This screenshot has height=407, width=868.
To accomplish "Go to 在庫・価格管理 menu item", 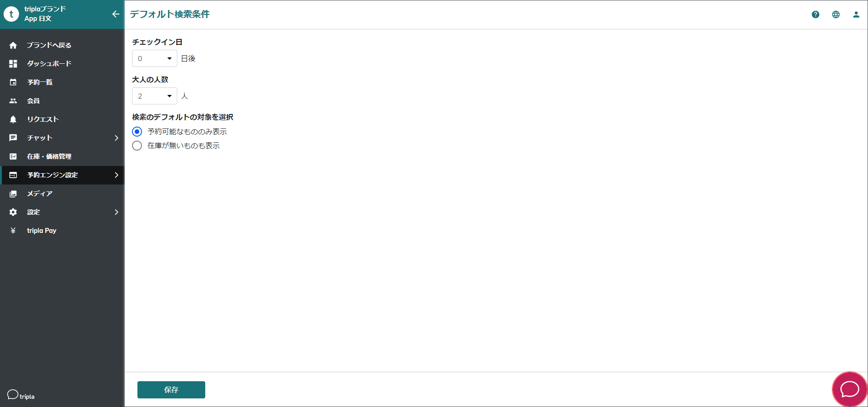I will [x=49, y=156].
